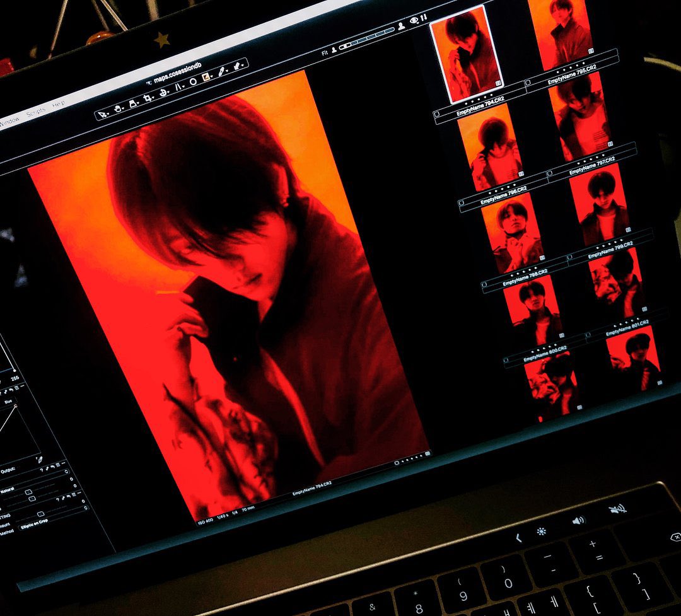681x616 pixels.
Task: Open the White Balance picker dropdown arrow
Action: 227,71
